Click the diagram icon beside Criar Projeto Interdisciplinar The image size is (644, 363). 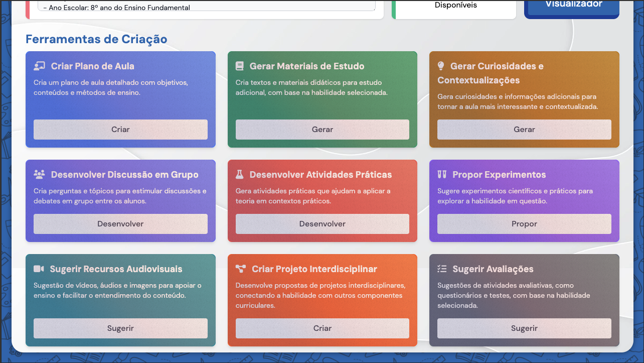[x=241, y=269]
